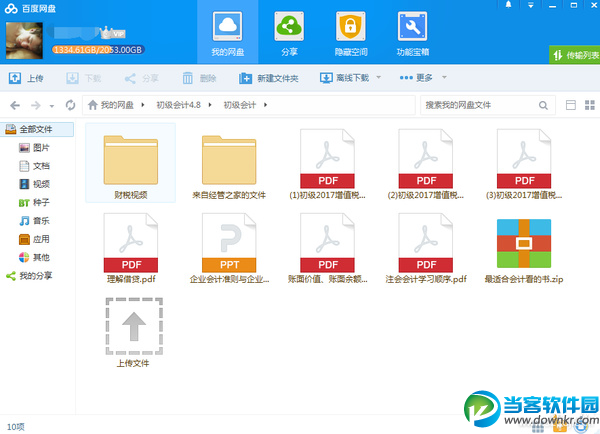Viewport: 600px width, 434px height.
Task: Select the 账面价值、账面余额 PDF file
Action: [327, 247]
